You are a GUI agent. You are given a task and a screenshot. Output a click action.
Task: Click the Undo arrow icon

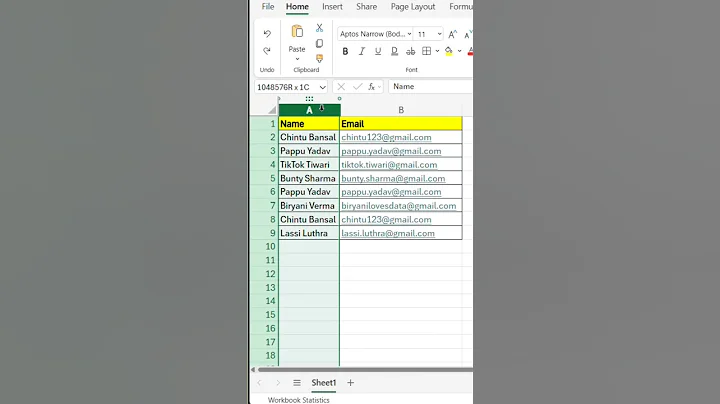267,34
